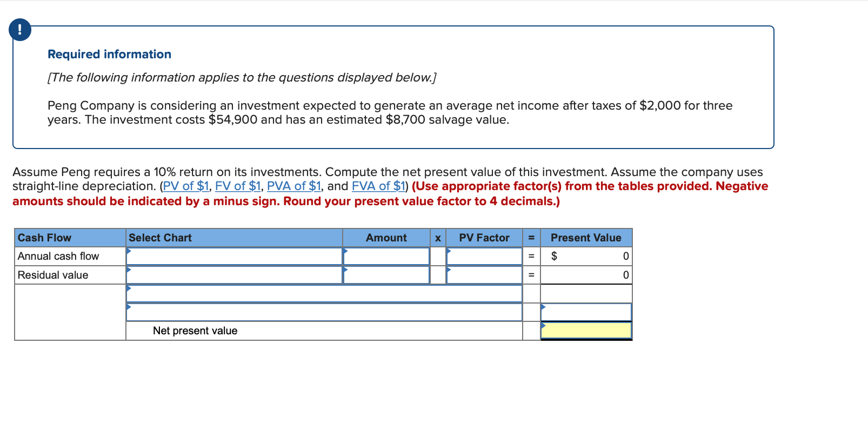Click the 'Annual cash flow' row label

[58, 256]
